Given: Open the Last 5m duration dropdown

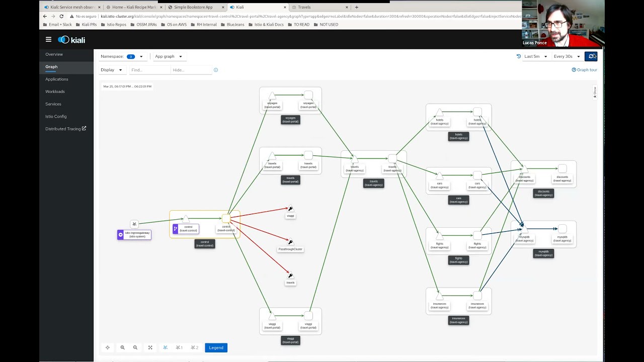Looking at the screenshot, I should tap(535, 56).
